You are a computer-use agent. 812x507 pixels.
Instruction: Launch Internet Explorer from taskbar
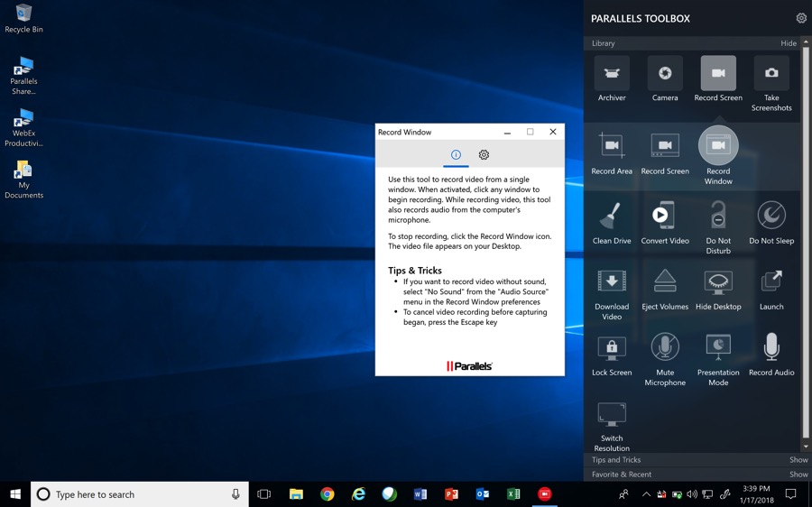(358, 494)
